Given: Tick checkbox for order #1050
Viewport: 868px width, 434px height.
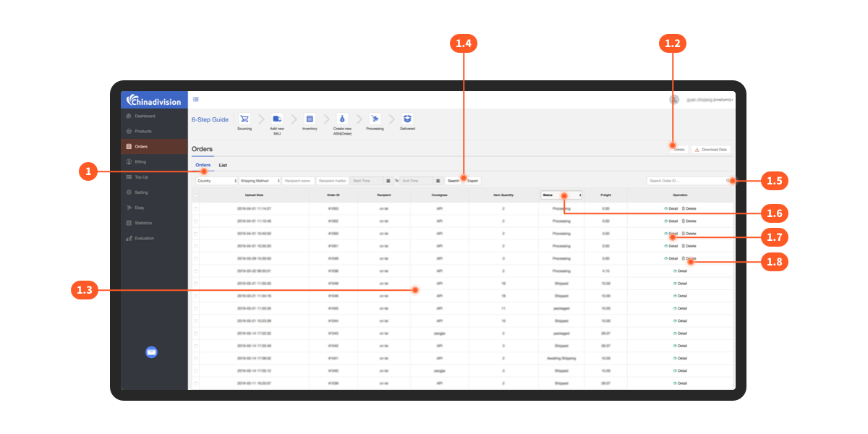Looking at the screenshot, I should click(x=195, y=234).
